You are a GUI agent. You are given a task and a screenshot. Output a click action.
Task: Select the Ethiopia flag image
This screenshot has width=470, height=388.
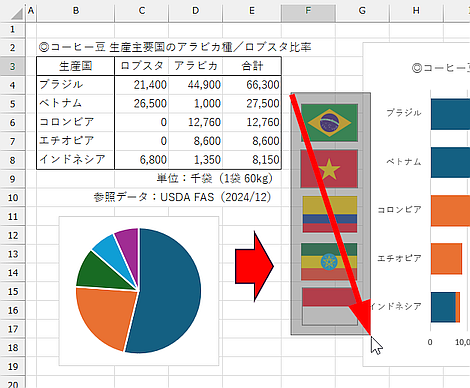click(x=329, y=261)
